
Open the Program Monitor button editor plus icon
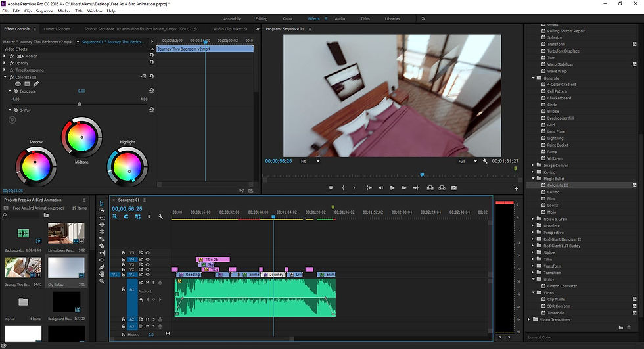coord(517,189)
